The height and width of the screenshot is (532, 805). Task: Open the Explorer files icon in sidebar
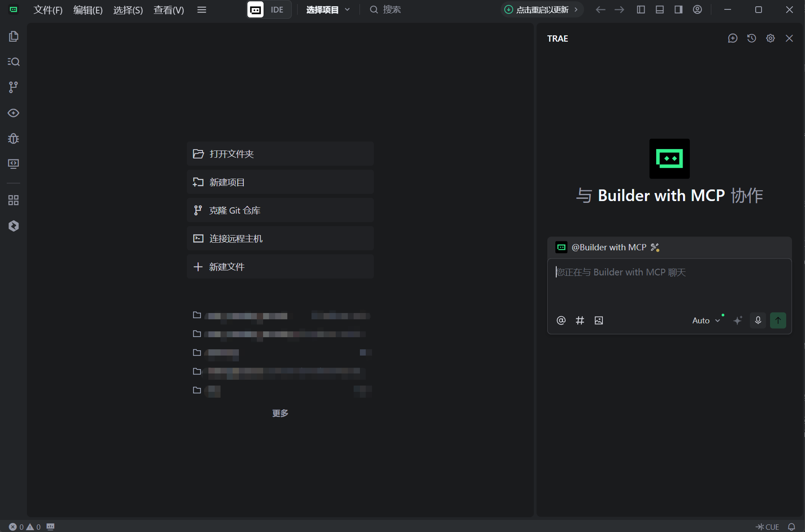(13, 36)
